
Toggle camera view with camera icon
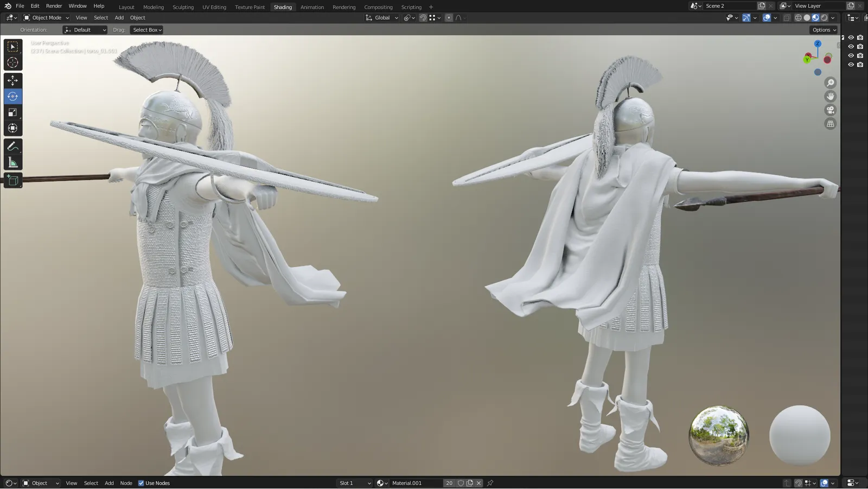[831, 110]
